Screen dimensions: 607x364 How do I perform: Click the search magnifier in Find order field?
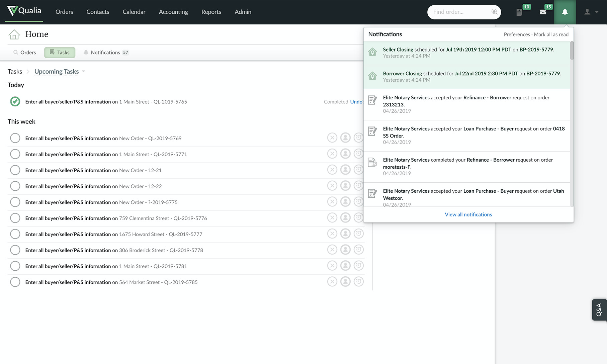click(x=495, y=12)
